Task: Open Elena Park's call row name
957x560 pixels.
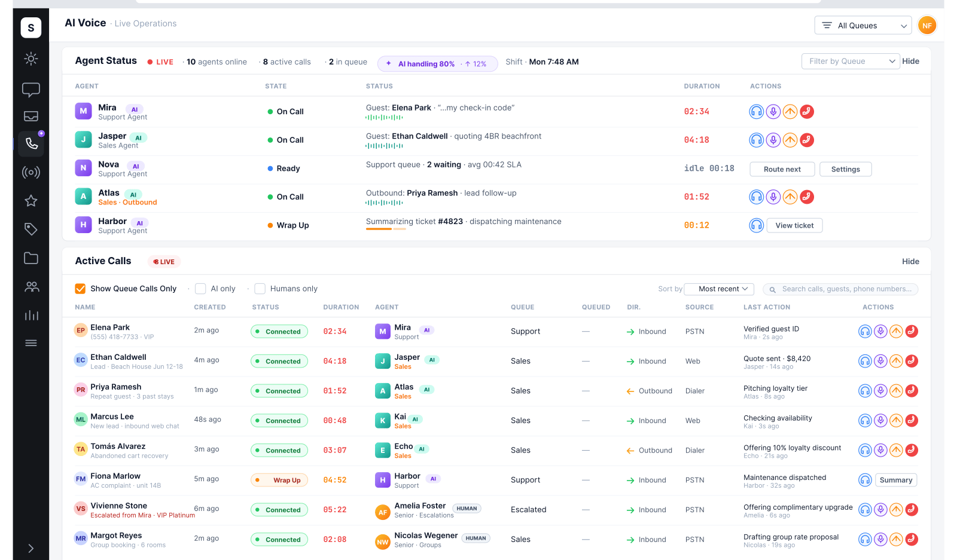Action: click(x=110, y=328)
